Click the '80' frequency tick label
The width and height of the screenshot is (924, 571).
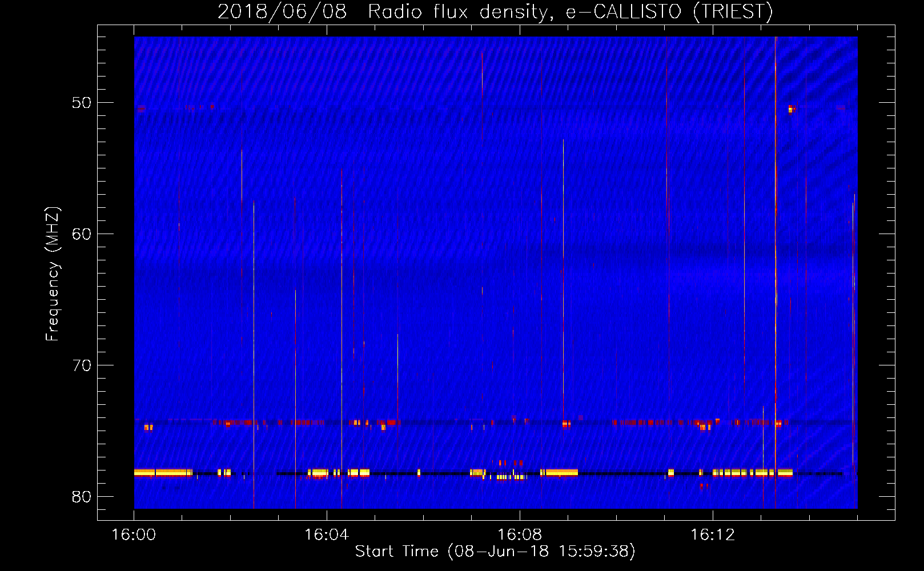[x=82, y=497]
